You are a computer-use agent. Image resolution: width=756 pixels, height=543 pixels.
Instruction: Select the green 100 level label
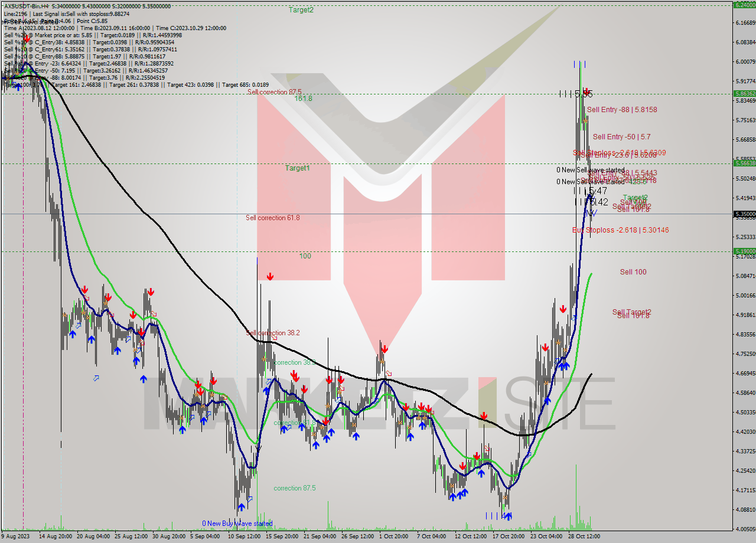305,256
